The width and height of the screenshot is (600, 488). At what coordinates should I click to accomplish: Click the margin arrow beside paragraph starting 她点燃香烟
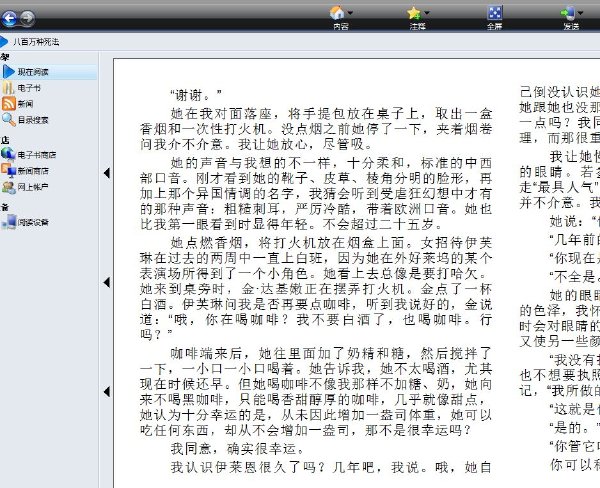(x=107, y=282)
